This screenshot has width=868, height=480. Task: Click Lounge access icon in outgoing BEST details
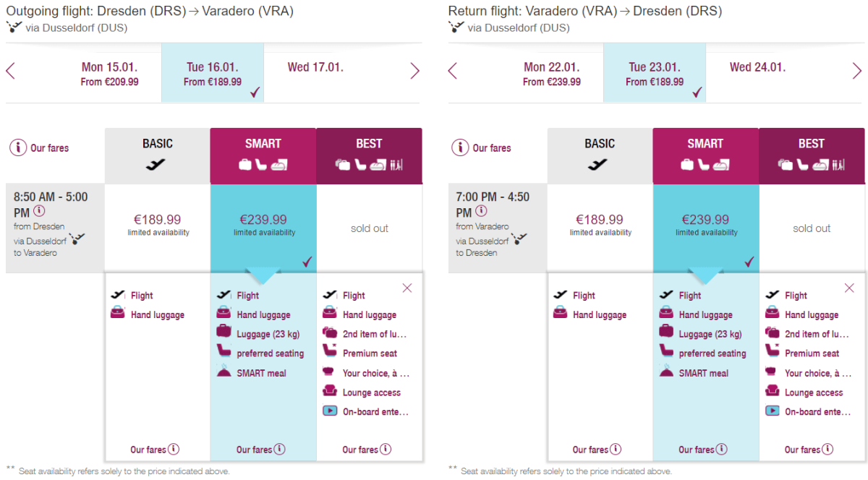click(x=330, y=392)
